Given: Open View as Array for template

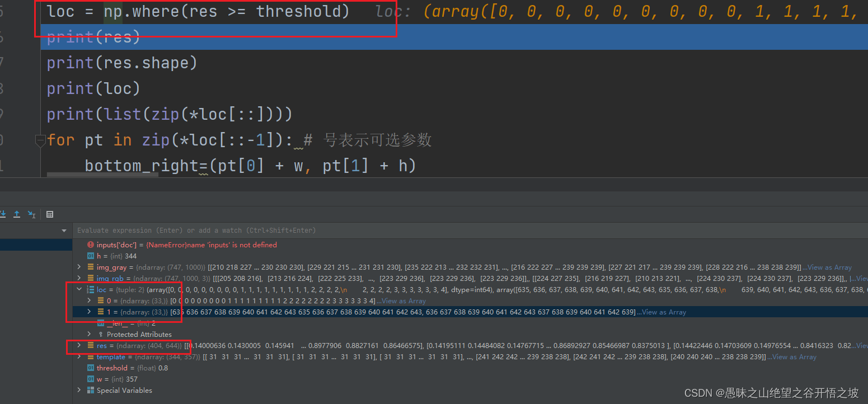Looking at the screenshot, I should coord(794,357).
